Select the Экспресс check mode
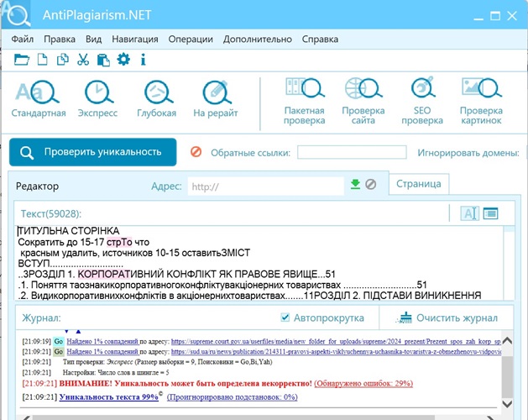The image size is (528, 420). tap(97, 98)
